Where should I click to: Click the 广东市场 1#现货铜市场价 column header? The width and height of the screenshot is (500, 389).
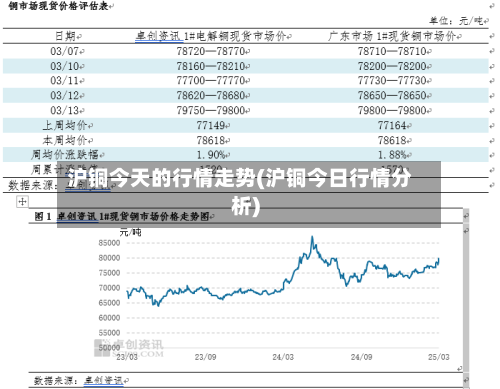pyautogui.click(x=392, y=36)
